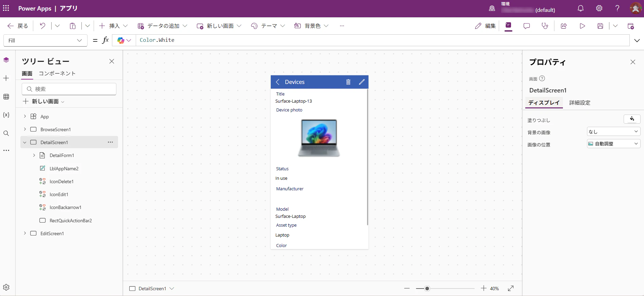644x296 pixels.
Task: Click the undo icon
Action: [42, 26]
